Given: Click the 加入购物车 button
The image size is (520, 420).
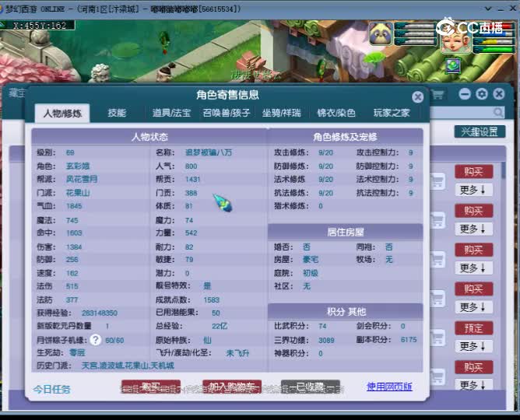Looking at the screenshot, I should 232,387.
